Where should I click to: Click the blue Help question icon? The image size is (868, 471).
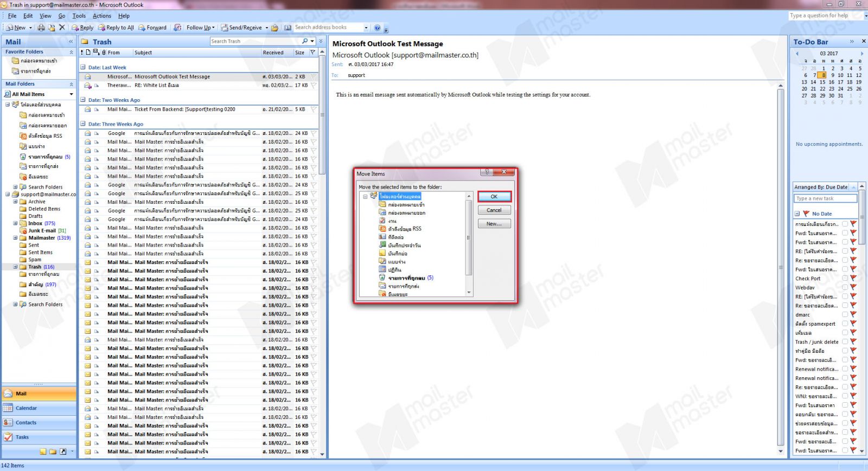[378, 28]
